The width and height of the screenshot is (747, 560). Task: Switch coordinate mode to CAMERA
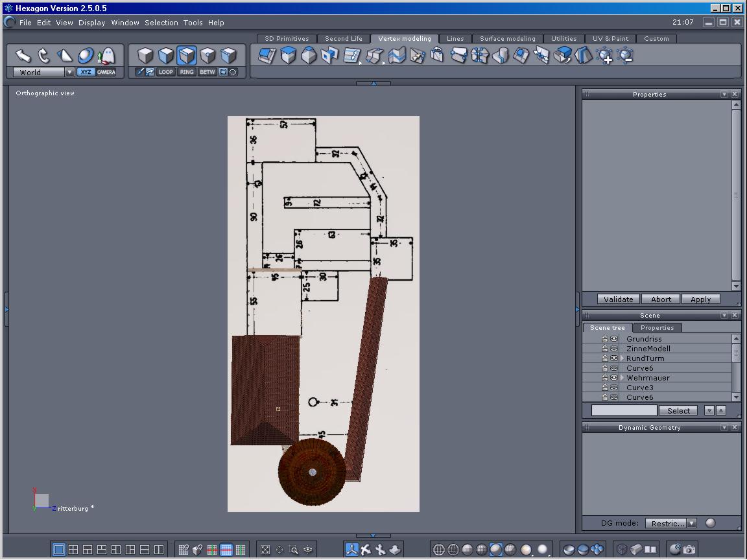click(106, 72)
